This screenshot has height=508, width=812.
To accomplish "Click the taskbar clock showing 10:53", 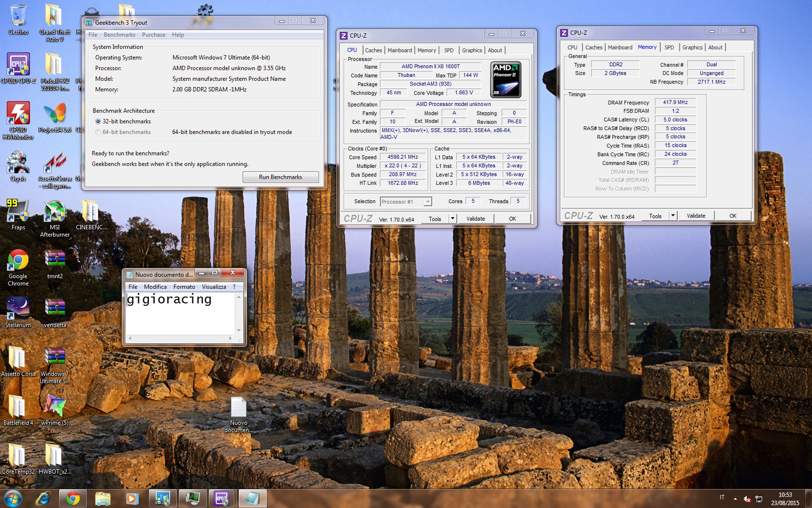I will pyautogui.click(x=785, y=499).
